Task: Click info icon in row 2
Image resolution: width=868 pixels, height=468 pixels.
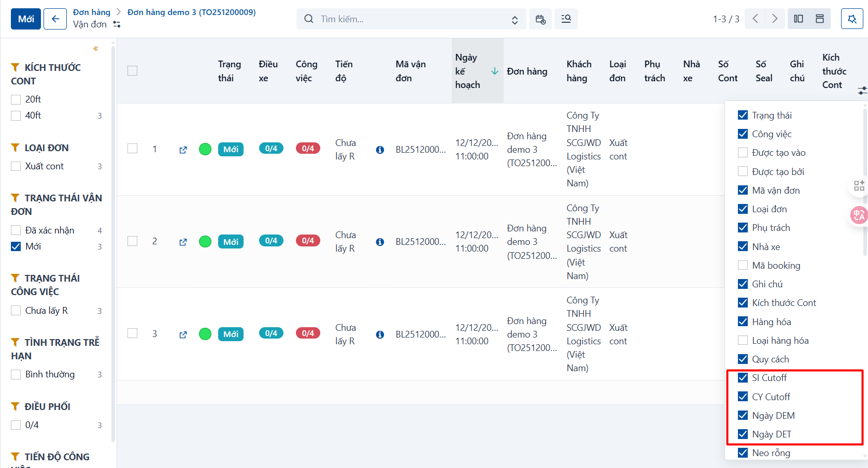Action: click(x=380, y=242)
